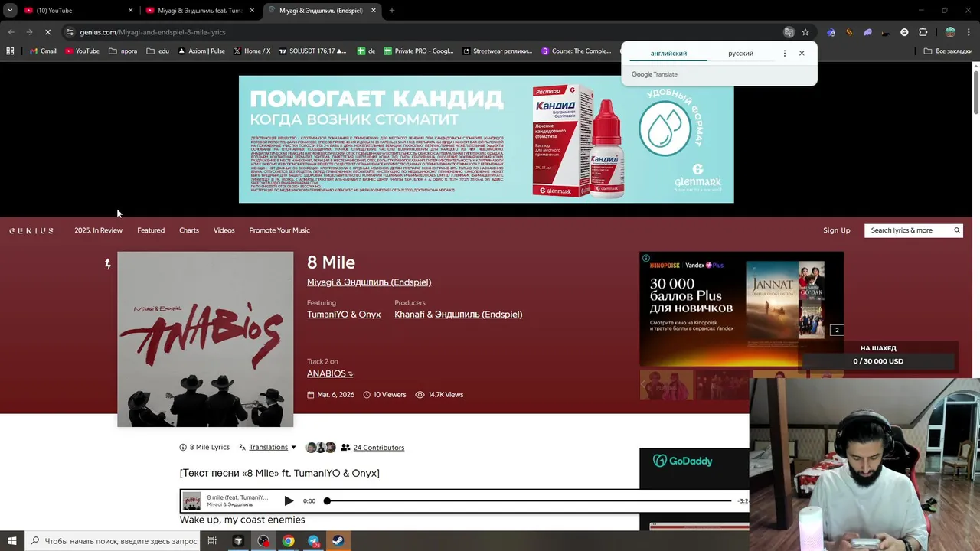Open the Windows Start menu
Viewport: 980px width, 551px height.
[x=11, y=541]
